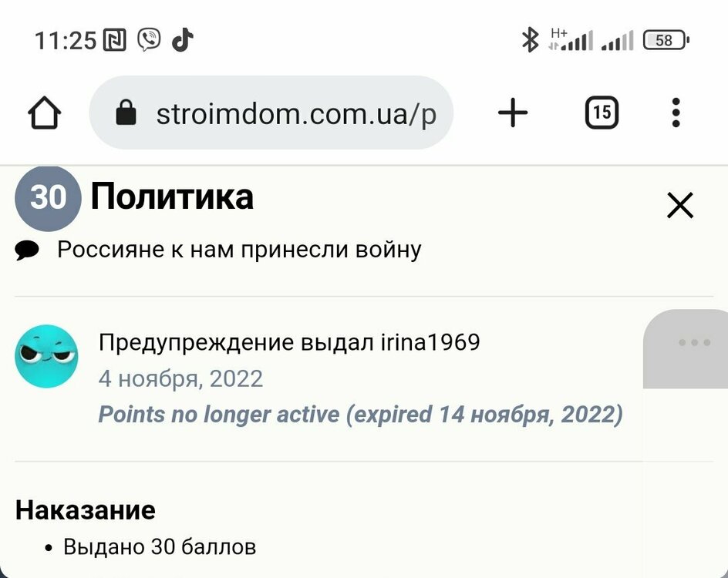This screenshot has width=728, height=578.
Task: Tap the 30 points badge
Action: tap(48, 198)
